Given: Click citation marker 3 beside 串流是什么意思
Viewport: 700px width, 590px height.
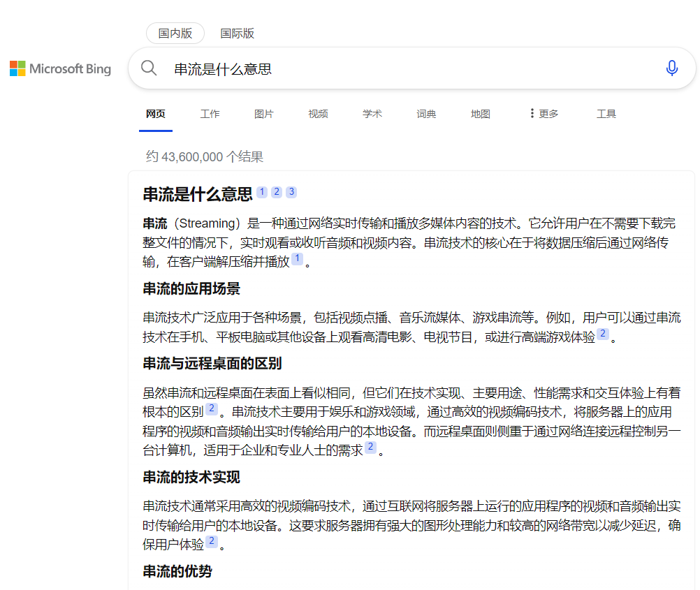Looking at the screenshot, I should tap(291, 191).
